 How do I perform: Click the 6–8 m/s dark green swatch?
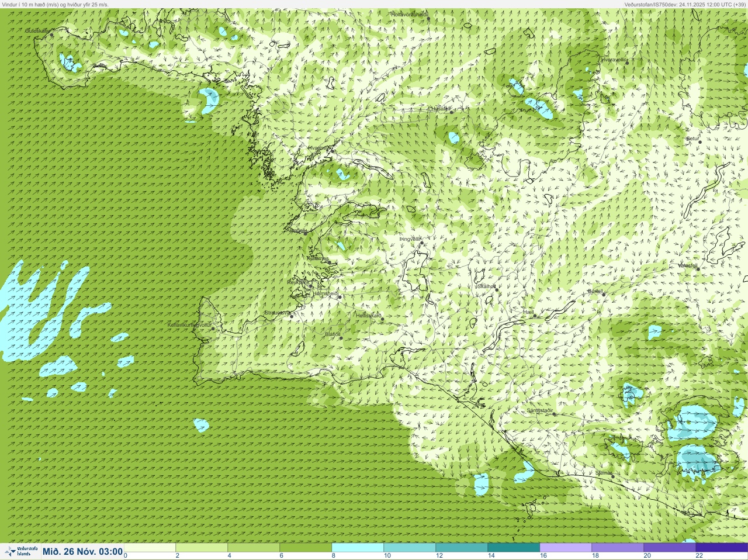tap(306, 548)
